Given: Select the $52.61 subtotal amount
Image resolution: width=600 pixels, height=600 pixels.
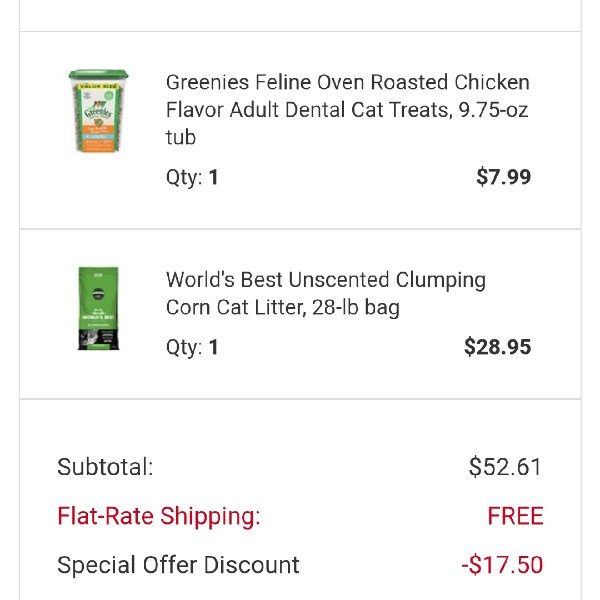Looking at the screenshot, I should [x=505, y=467].
